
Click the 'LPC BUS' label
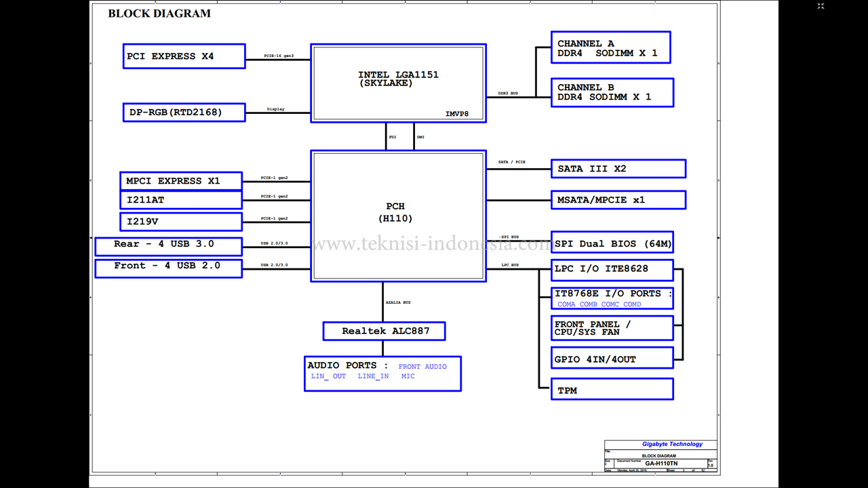(x=510, y=265)
